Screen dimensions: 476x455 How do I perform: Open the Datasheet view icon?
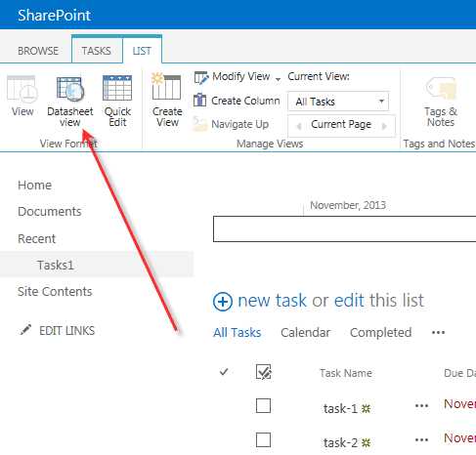pos(69,89)
